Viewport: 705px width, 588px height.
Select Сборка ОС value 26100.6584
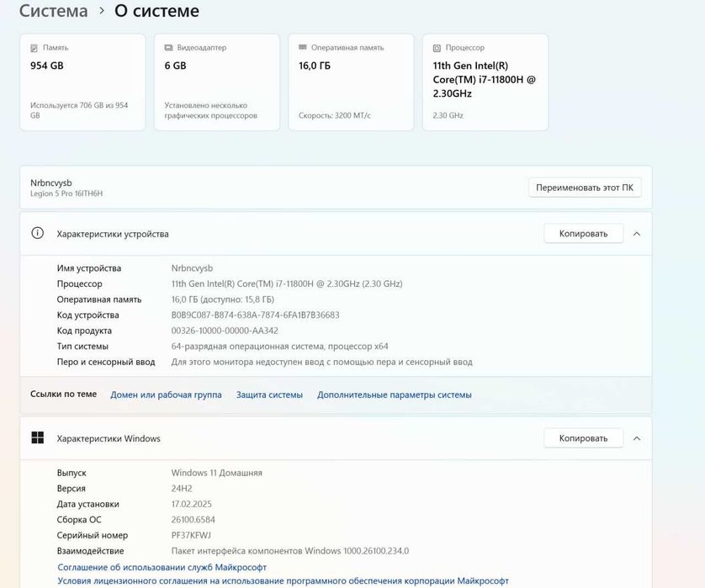(193, 520)
